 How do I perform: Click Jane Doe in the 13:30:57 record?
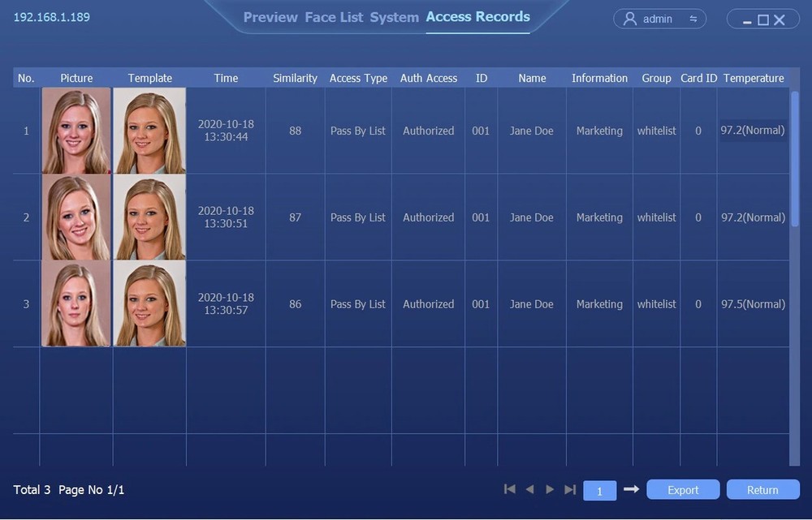tap(531, 304)
